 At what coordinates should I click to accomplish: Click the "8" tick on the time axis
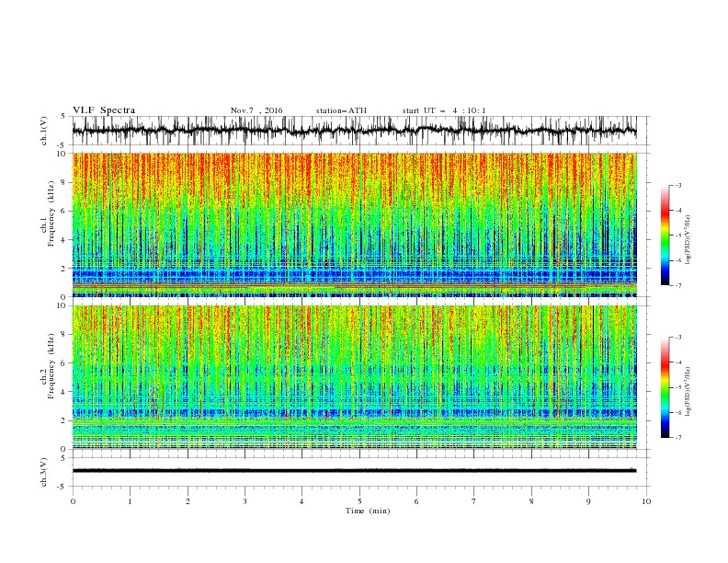point(531,501)
